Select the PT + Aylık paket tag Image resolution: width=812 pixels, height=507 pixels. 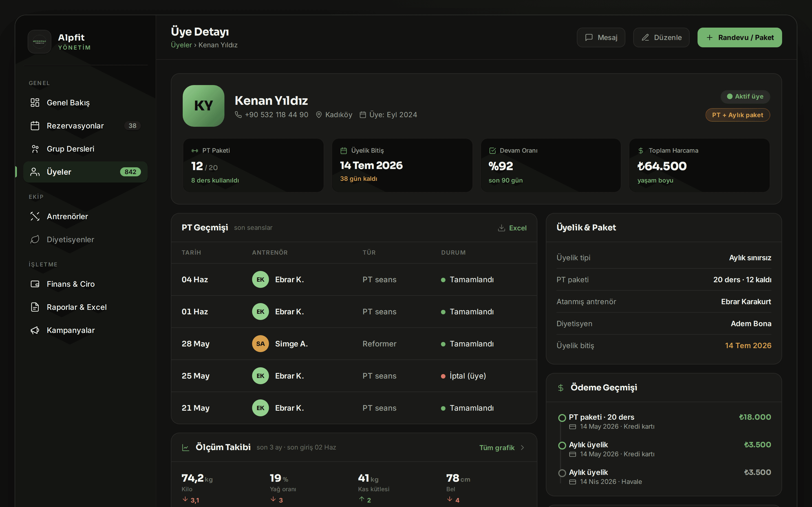[738, 115]
